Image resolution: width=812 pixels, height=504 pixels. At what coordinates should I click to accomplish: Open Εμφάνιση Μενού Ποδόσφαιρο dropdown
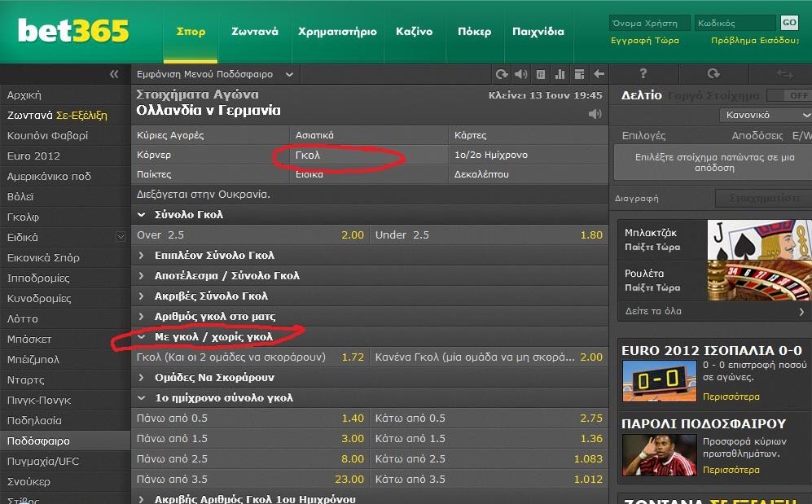[215, 75]
